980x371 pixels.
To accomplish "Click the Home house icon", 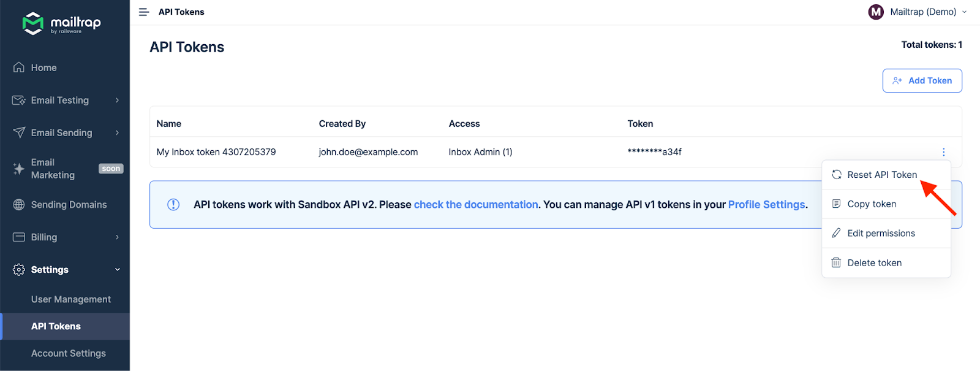I will 19,67.
